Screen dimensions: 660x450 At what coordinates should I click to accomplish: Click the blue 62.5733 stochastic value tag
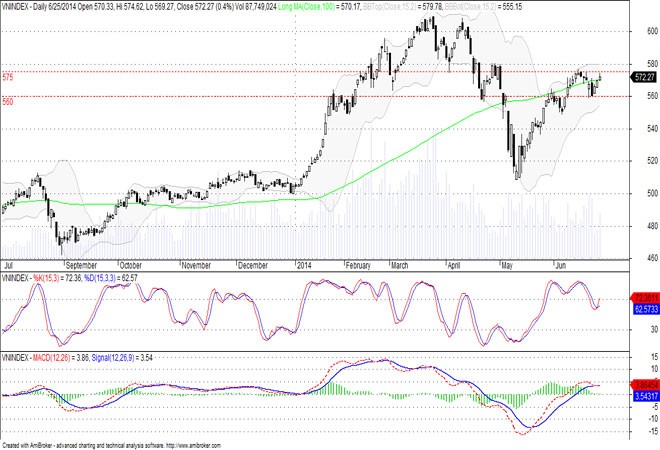(x=645, y=310)
